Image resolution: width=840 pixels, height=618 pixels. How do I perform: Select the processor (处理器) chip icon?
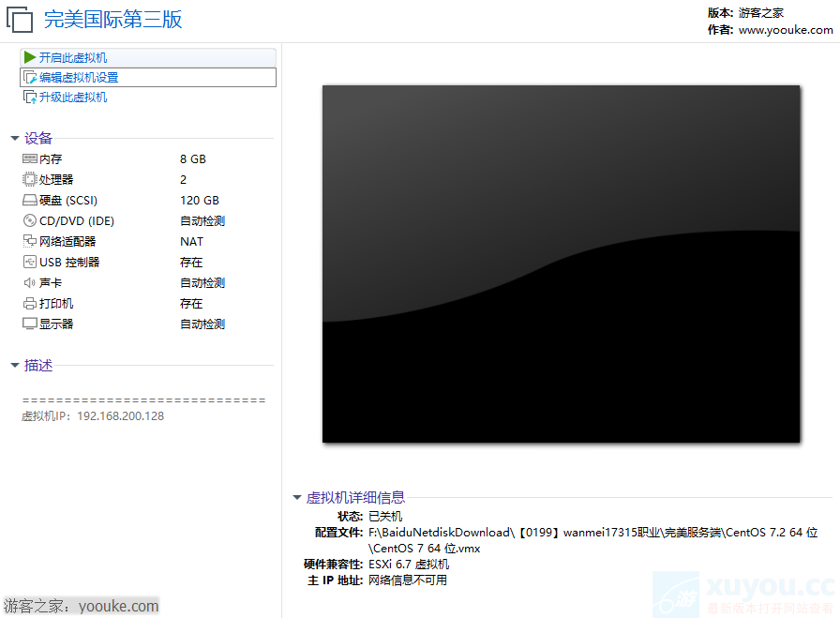tap(30, 180)
